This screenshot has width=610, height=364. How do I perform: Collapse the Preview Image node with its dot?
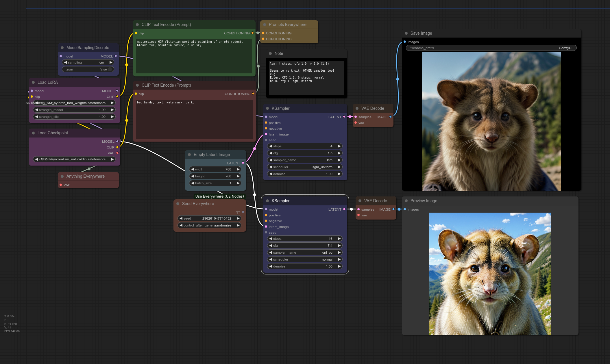(x=406, y=201)
